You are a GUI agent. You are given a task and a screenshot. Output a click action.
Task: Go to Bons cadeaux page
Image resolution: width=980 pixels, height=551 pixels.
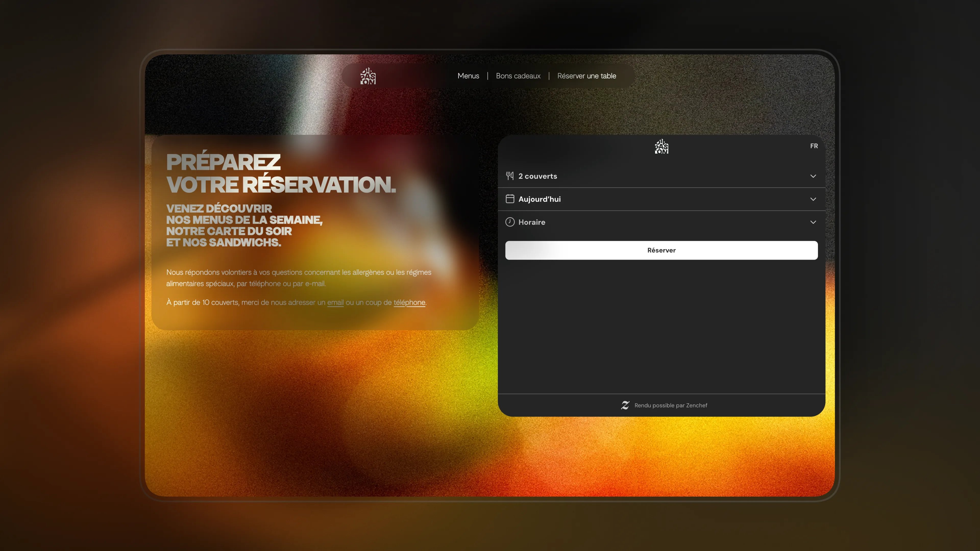[518, 76]
